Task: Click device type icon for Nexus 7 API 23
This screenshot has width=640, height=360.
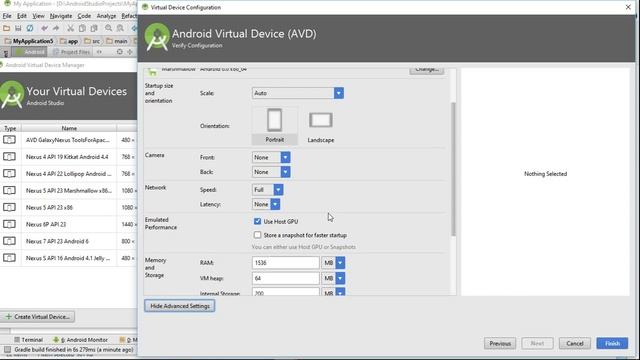Action: point(9,241)
